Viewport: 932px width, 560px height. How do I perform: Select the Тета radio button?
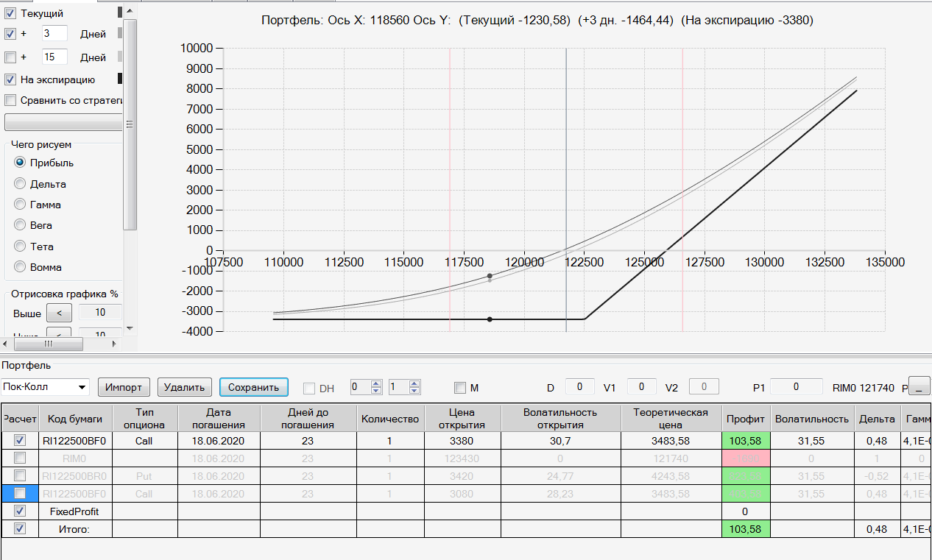coord(20,247)
